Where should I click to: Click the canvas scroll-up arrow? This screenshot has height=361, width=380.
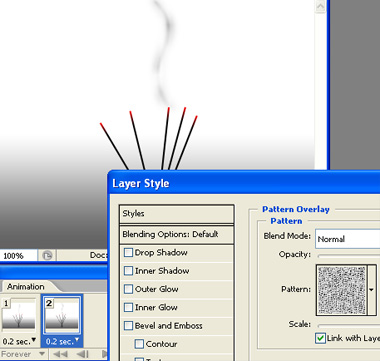pyautogui.click(x=320, y=6)
